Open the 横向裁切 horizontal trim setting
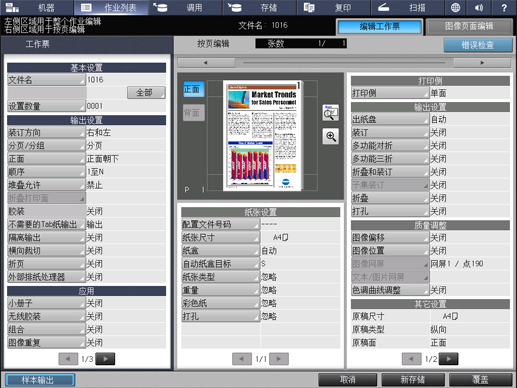The height and width of the screenshot is (388, 517). click(46, 251)
